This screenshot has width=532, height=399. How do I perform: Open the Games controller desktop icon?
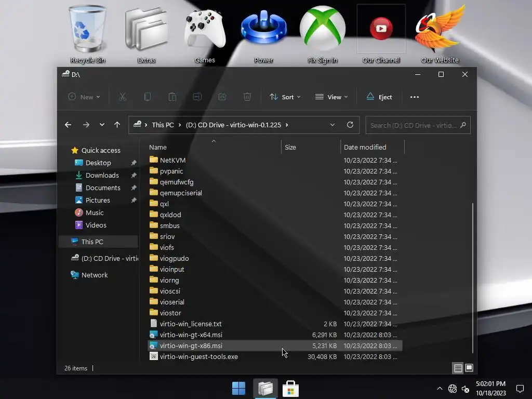click(x=205, y=34)
